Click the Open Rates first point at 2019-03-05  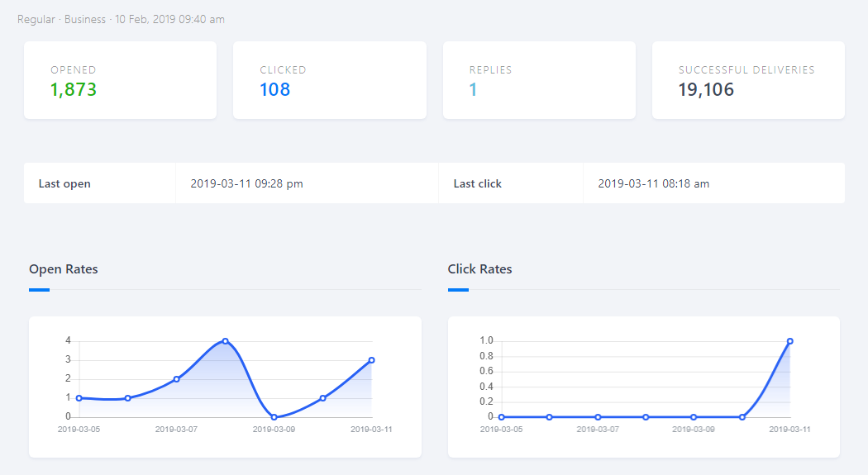79,398
